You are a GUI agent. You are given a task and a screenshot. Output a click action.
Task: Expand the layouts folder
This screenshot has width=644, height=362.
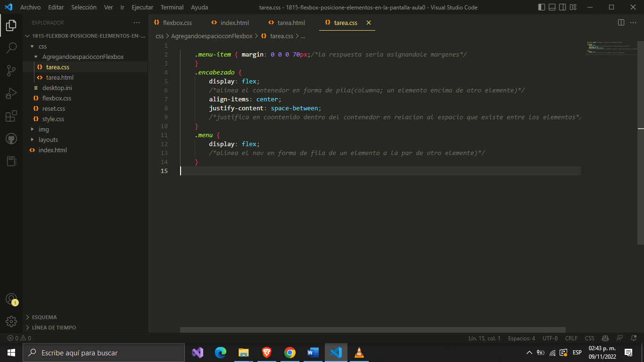(x=85, y=140)
